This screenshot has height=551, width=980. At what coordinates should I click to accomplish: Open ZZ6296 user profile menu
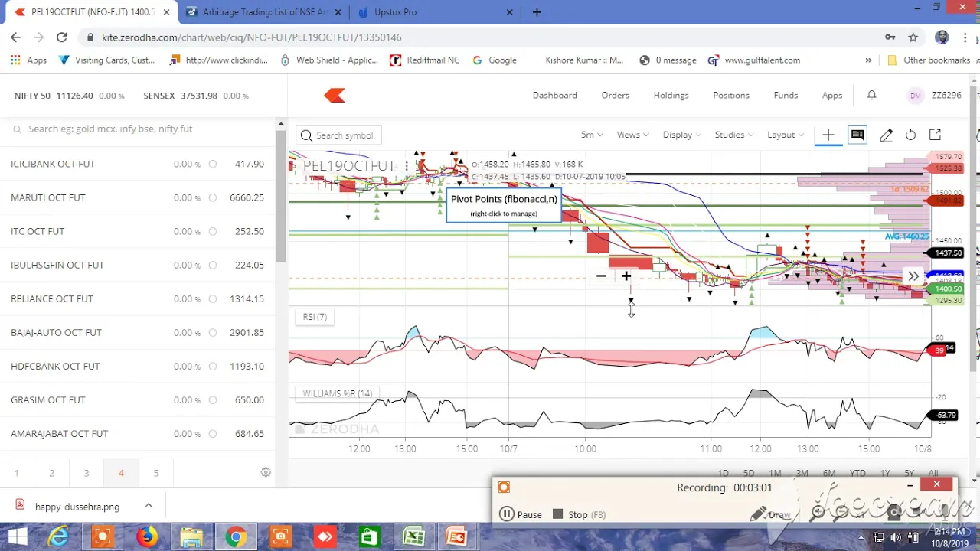[934, 95]
